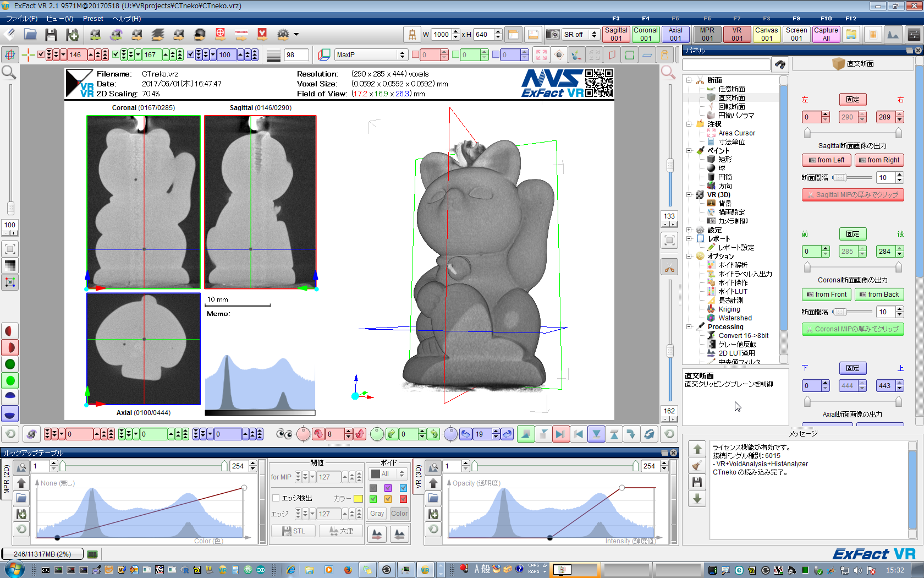Click the from Back button
The image size is (924, 578).
point(879,295)
